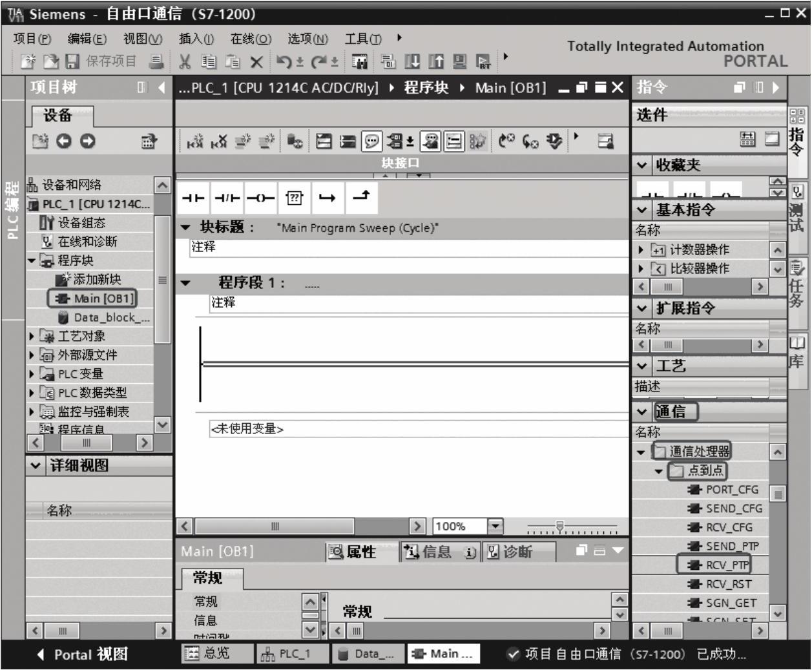Select Main [OB1] in project tree
The image size is (812, 670).
tap(92, 298)
